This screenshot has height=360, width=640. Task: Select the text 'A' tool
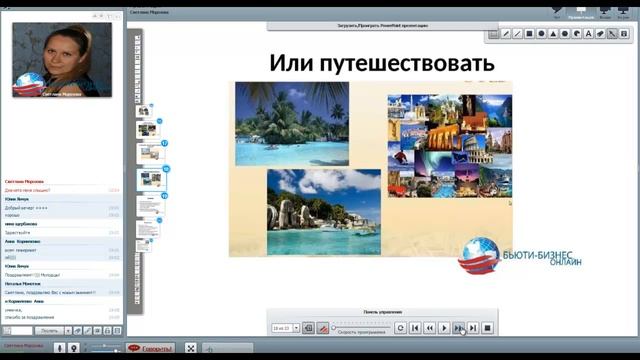pos(589,34)
